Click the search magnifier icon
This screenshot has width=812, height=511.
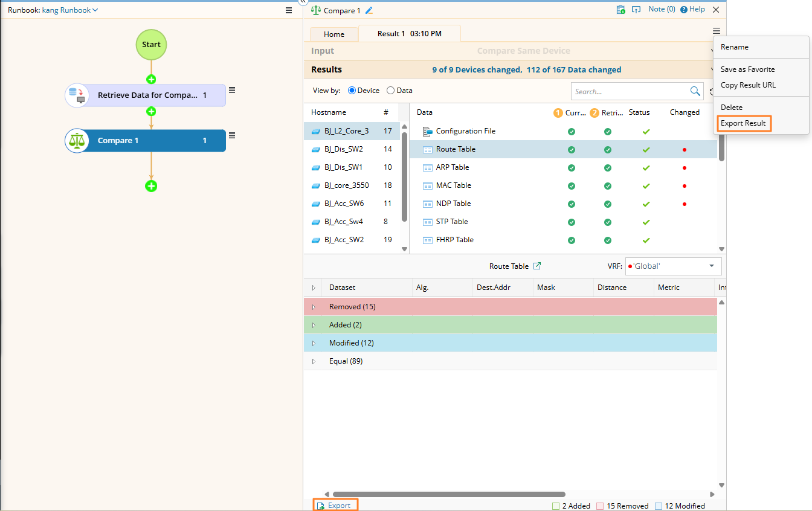pos(695,91)
